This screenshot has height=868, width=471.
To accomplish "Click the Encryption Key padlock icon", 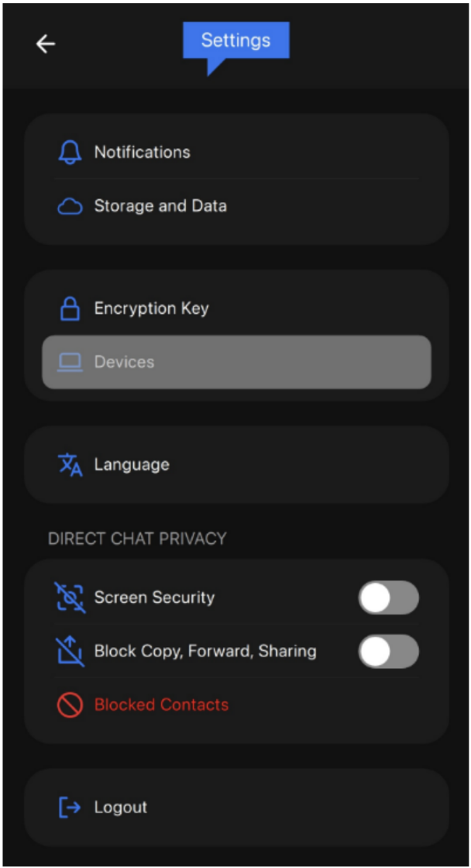I will tap(70, 308).
